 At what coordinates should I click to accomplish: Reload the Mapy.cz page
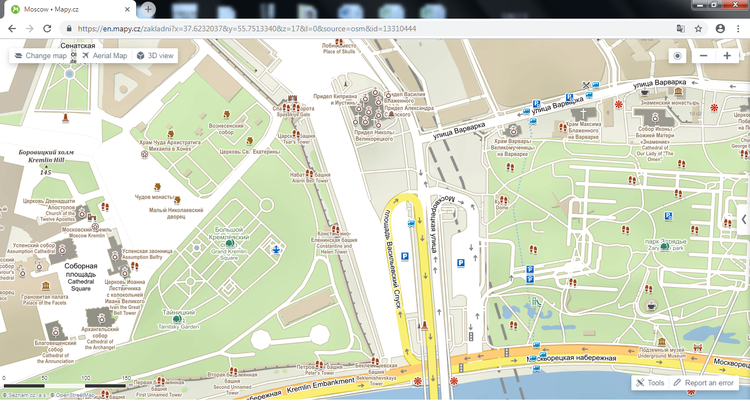pyautogui.click(x=47, y=29)
